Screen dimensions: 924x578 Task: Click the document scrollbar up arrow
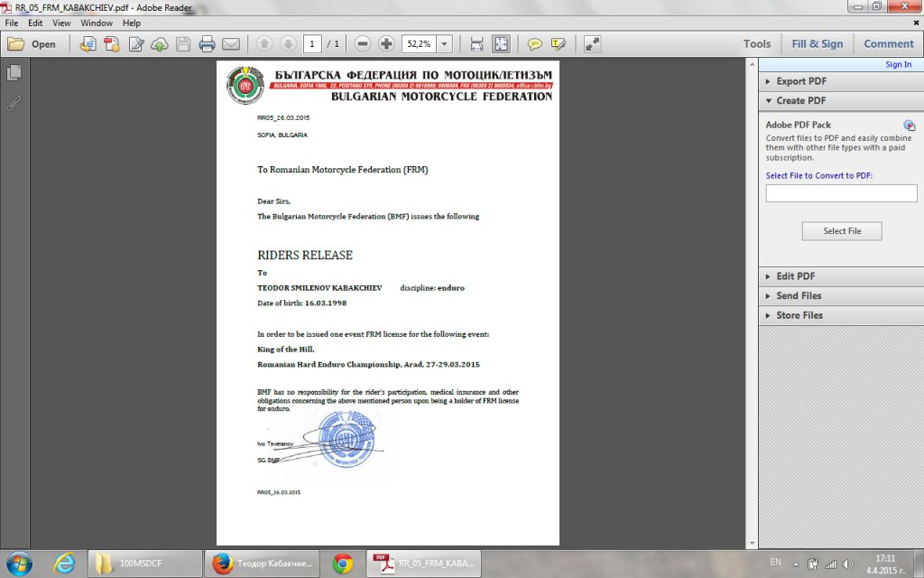tap(752, 64)
